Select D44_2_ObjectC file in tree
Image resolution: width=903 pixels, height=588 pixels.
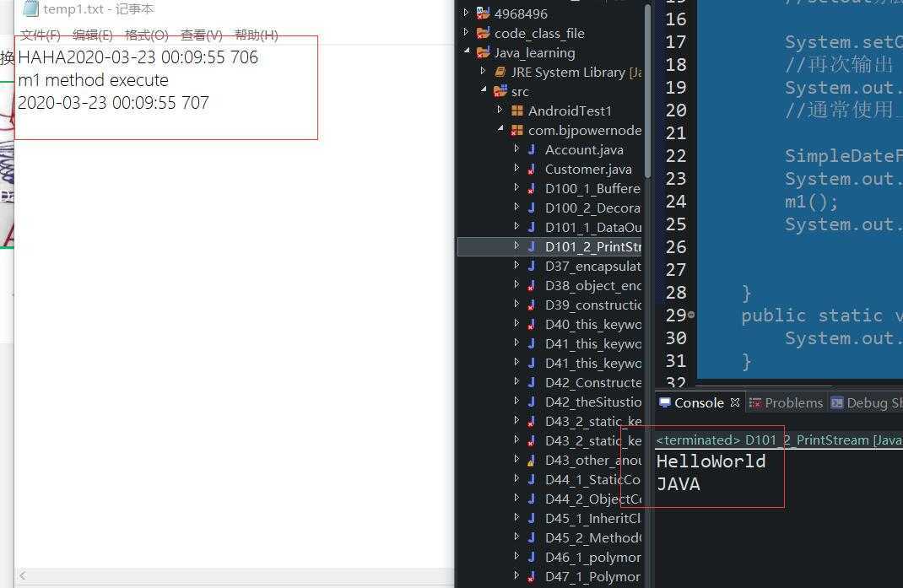coord(593,499)
